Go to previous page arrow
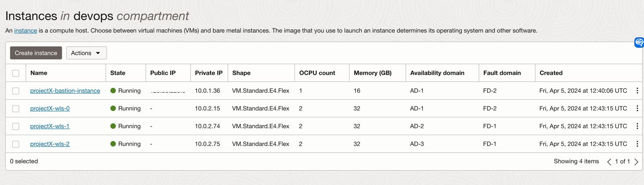This screenshot has height=185, width=644. pos(609,162)
